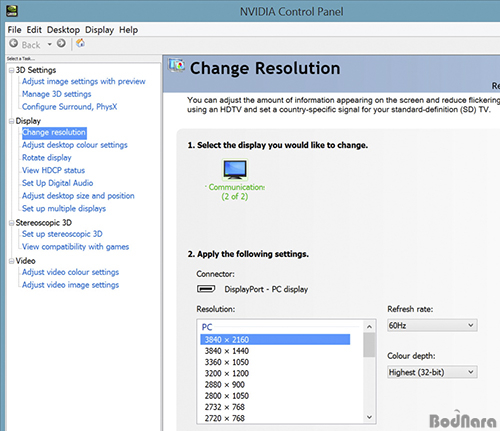This screenshot has height=431, width=500.
Task: Open the File menu
Action: [14, 30]
